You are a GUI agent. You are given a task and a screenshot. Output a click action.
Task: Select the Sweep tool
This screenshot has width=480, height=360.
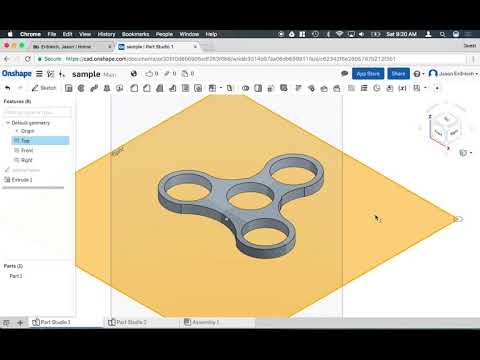click(x=94, y=88)
